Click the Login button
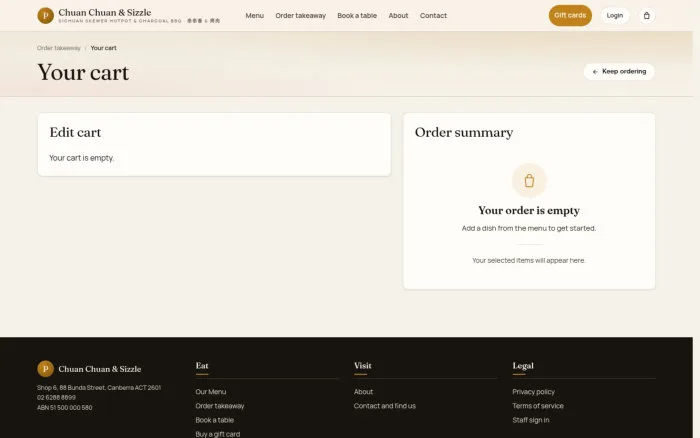 coord(614,16)
